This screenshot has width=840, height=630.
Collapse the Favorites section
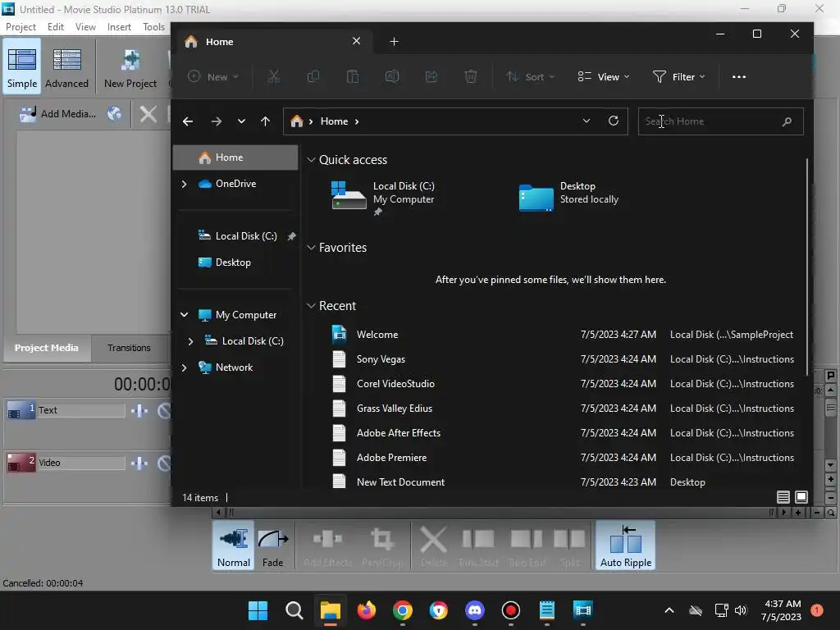pos(311,248)
